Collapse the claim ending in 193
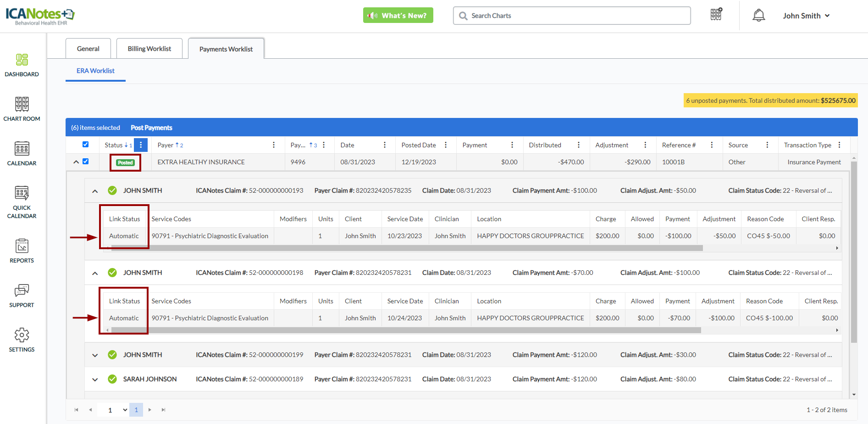 pyautogui.click(x=95, y=191)
